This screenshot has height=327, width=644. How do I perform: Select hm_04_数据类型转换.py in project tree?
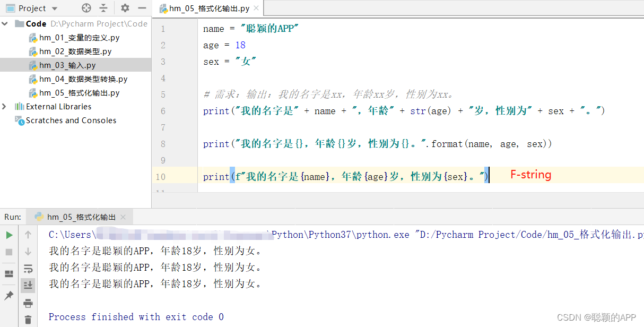pyautogui.click(x=83, y=79)
